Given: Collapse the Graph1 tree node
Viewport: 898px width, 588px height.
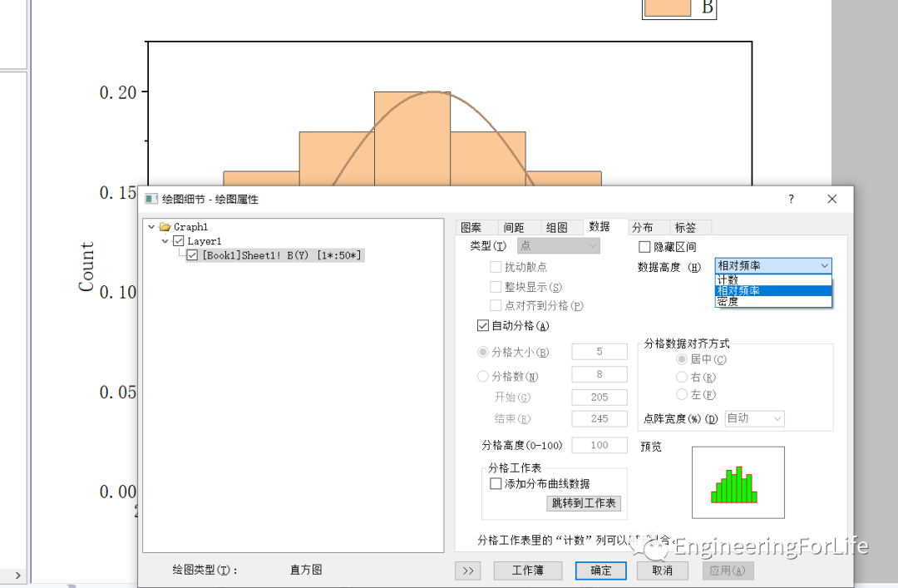Looking at the screenshot, I should tap(151, 227).
